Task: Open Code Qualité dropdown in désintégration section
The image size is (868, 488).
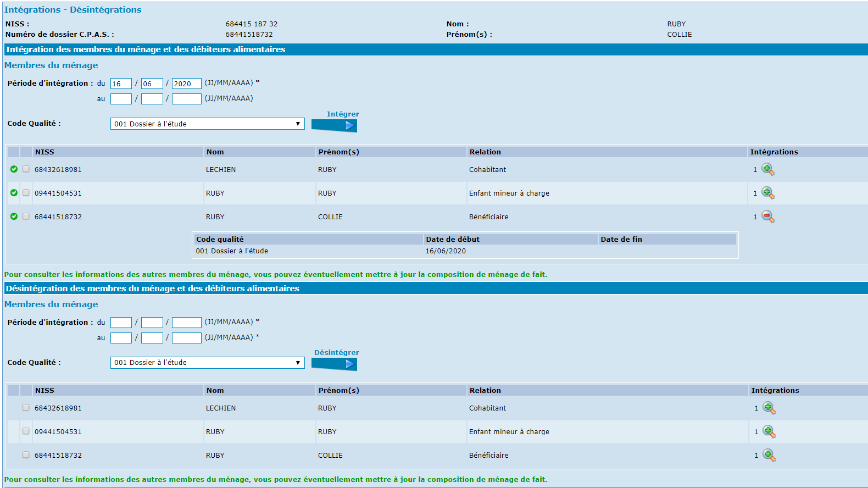Action: coord(208,363)
